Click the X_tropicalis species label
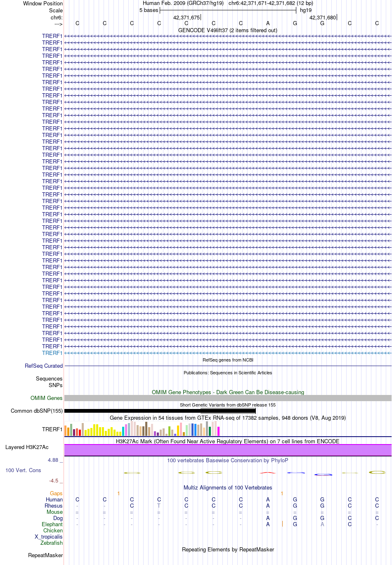Viewport: 392px width, 565px height. [x=49, y=537]
